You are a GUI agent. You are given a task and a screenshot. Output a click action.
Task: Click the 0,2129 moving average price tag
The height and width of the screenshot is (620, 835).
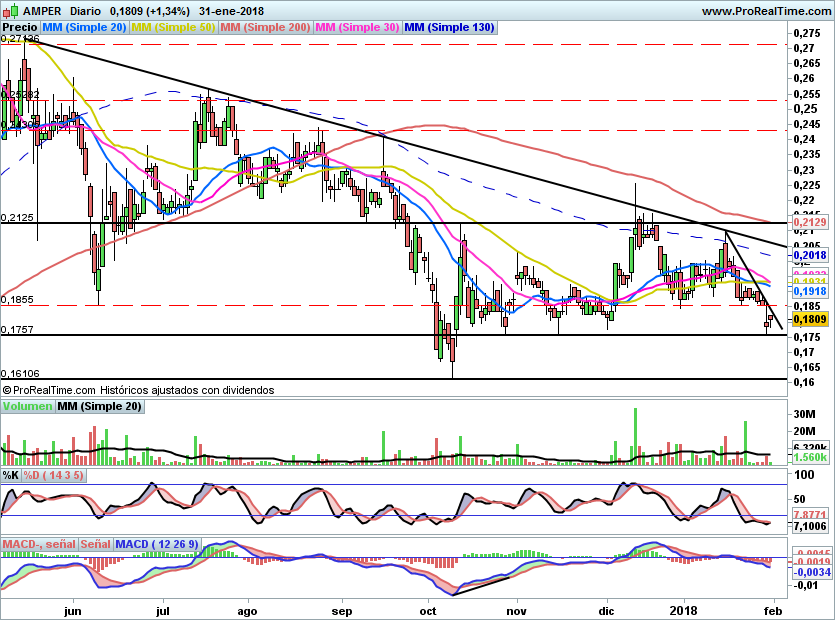pos(808,222)
